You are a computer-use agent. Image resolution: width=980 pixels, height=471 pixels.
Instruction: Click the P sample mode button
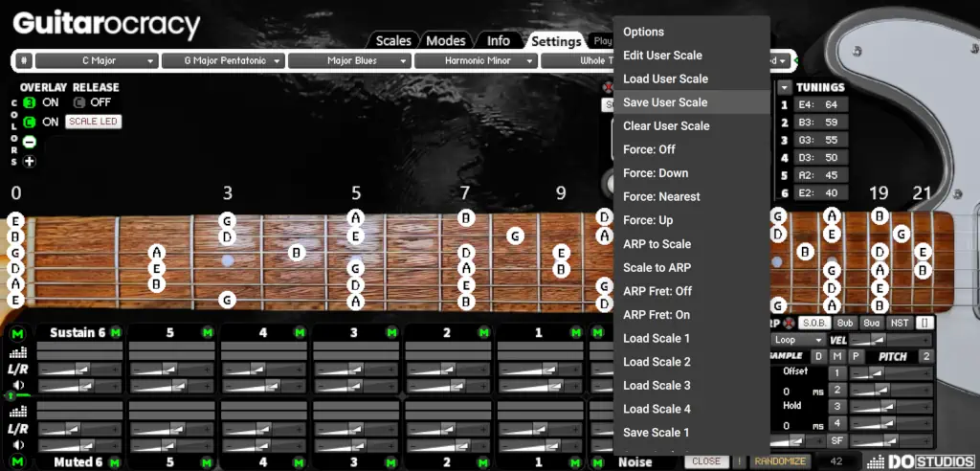pyautogui.click(x=856, y=356)
